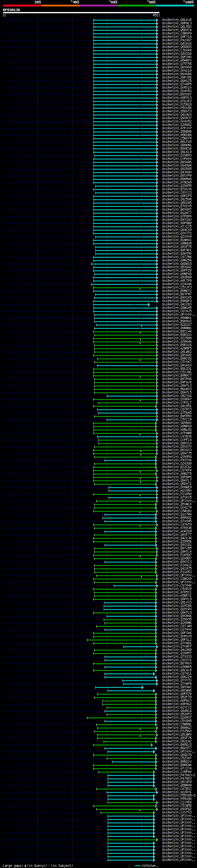Select hit label UniRef100_C0STV3
Screen dimensions: 197x868
[177, 812]
